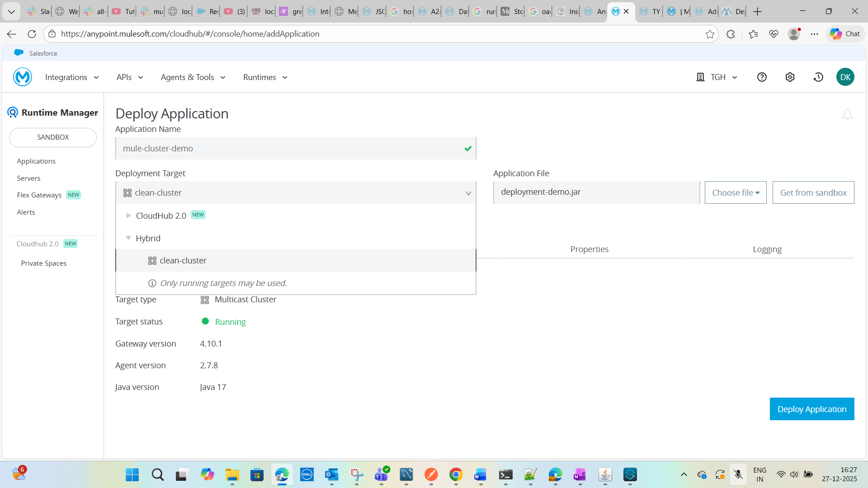Click the Deploy Application button
Screen dimensions: 868x488
(811, 409)
